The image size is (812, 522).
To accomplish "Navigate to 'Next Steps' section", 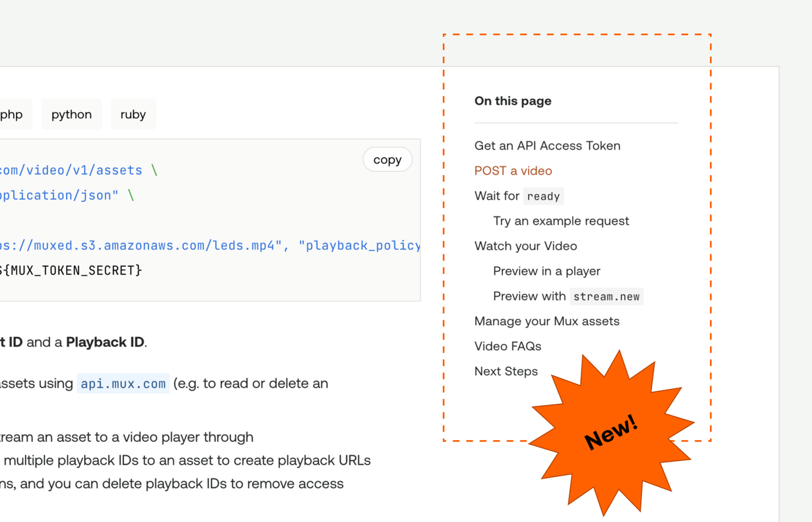I will (x=506, y=371).
